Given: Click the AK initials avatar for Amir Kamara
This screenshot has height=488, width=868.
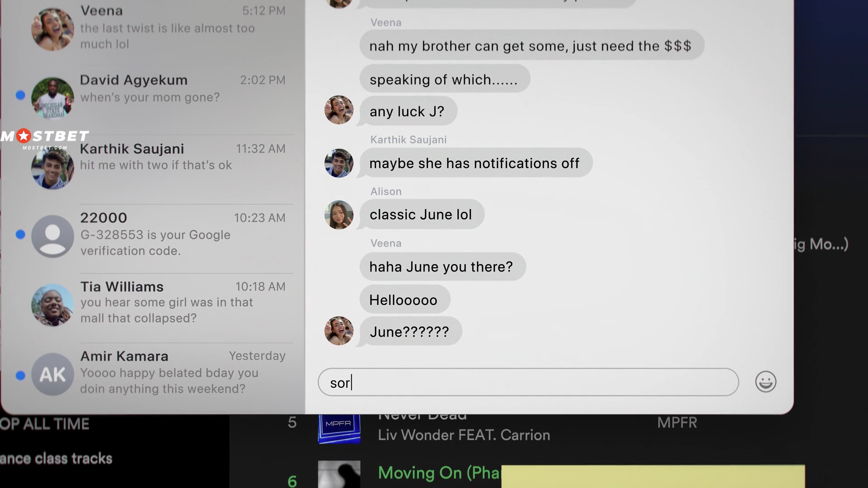Looking at the screenshot, I should pyautogui.click(x=52, y=374).
